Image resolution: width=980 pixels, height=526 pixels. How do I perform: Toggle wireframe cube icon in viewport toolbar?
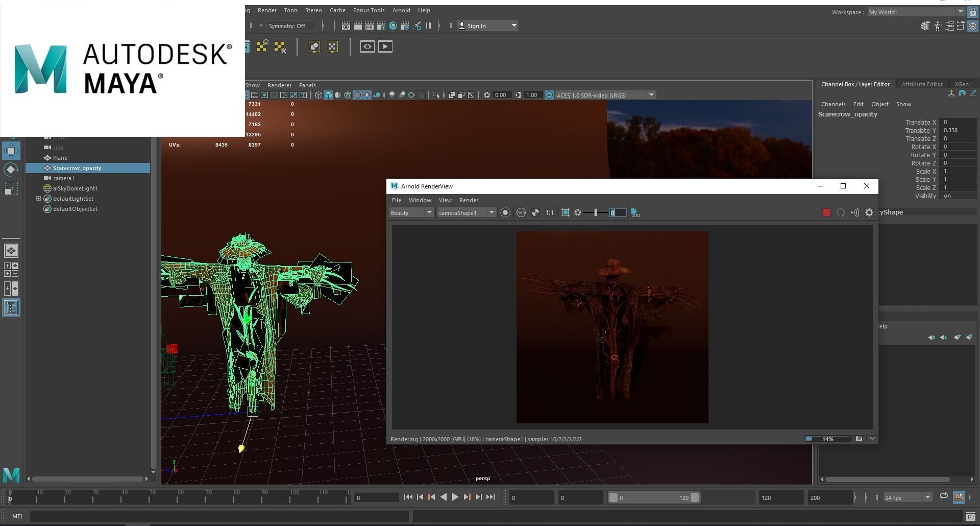(318, 95)
